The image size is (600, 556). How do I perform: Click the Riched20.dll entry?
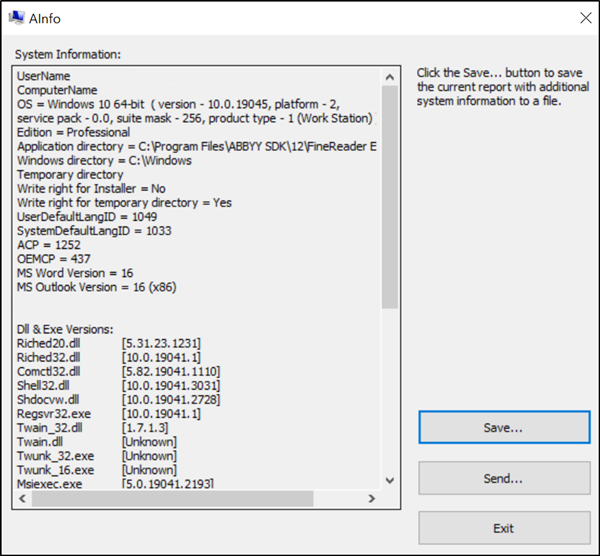tap(49, 344)
